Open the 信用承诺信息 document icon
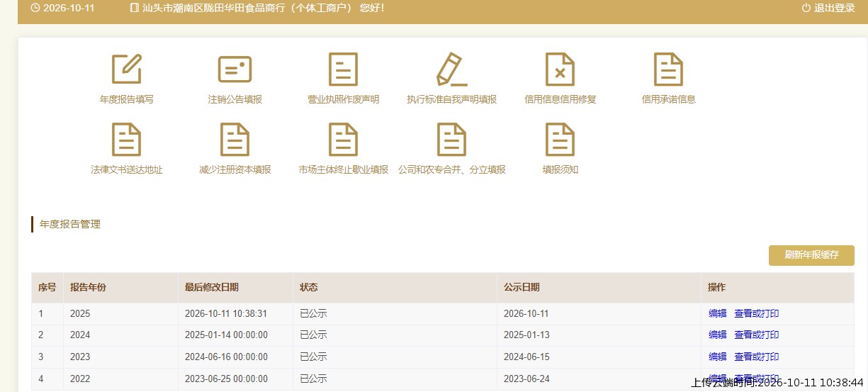 coord(668,69)
